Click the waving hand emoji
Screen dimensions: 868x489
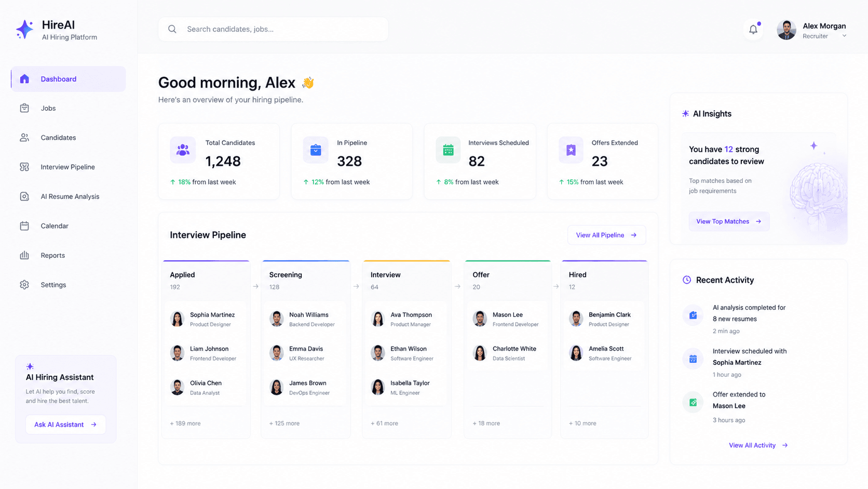(308, 83)
